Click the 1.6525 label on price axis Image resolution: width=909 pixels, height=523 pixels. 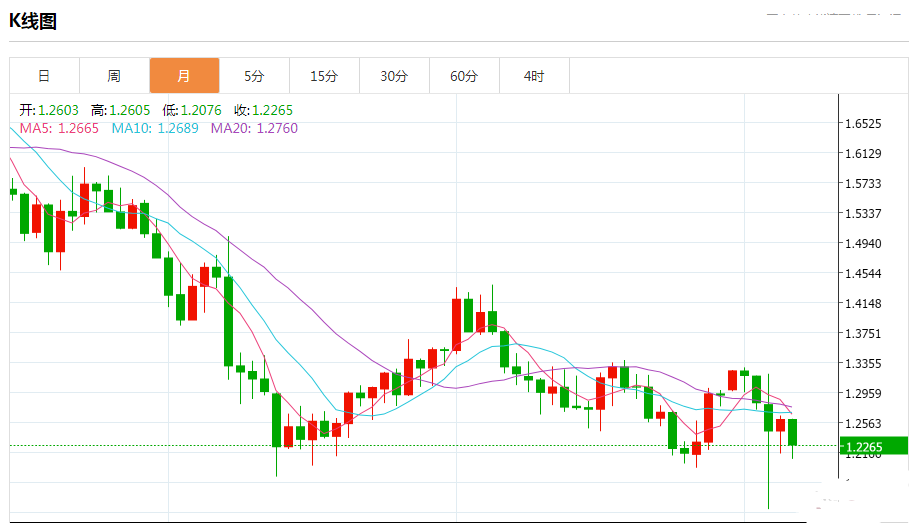pyautogui.click(x=862, y=124)
